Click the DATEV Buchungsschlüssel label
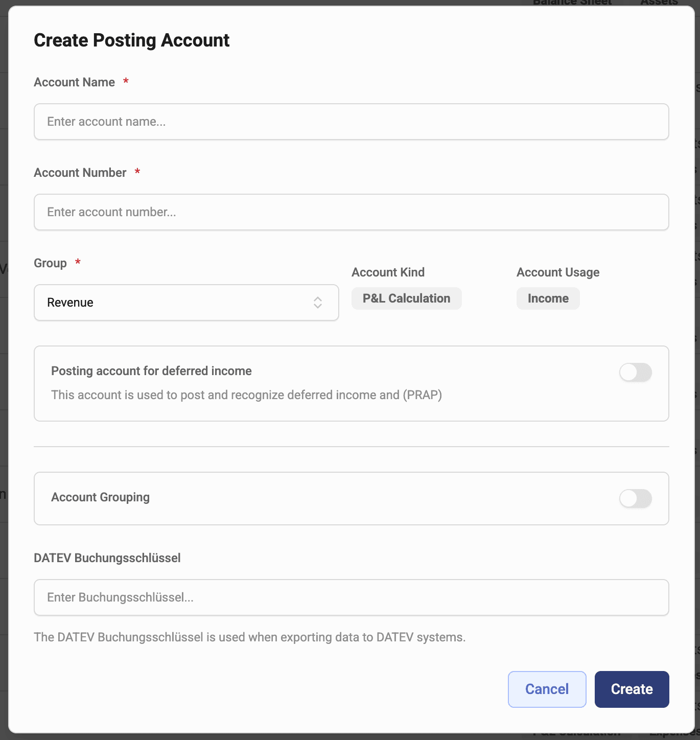The image size is (700, 740). [107, 558]
